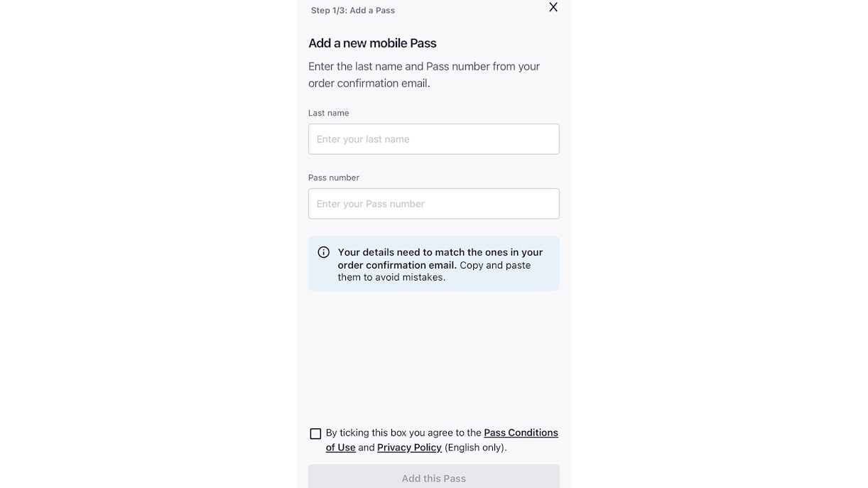The height and width of the screenshot is (488, 868).
Task: Select the placeholder text Enter your last name
Action: click(x=362, y=139)
